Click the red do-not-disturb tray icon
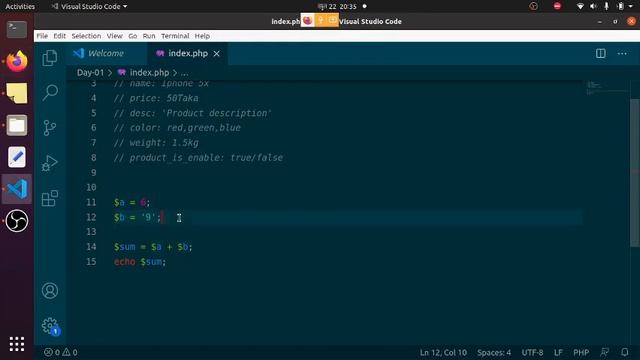The image size is (640, 360). [557, 6]
